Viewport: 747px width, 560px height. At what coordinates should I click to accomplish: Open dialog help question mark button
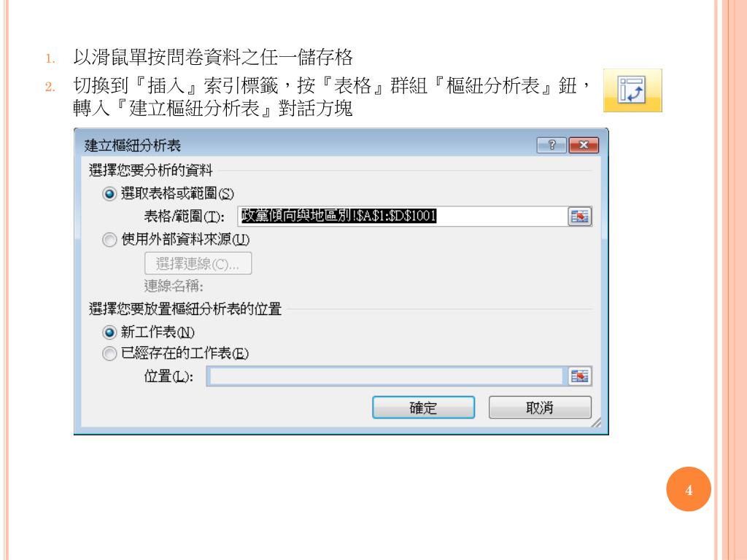[x=551, y=145]
